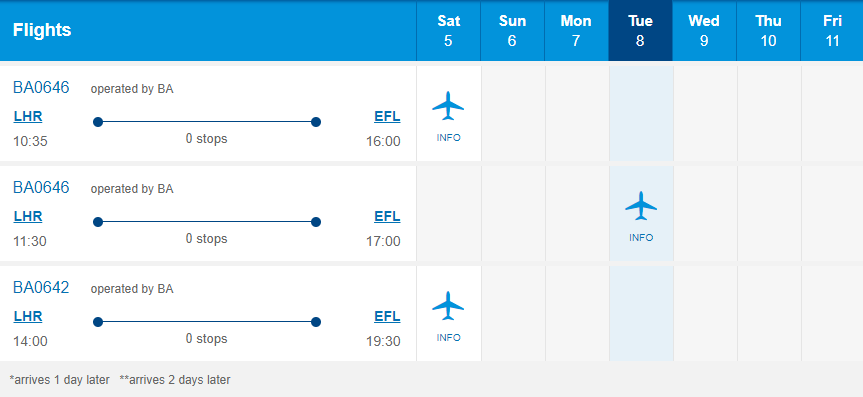
Task: Select the highlighted Tue 8 tab
Action: coord(641,31)
